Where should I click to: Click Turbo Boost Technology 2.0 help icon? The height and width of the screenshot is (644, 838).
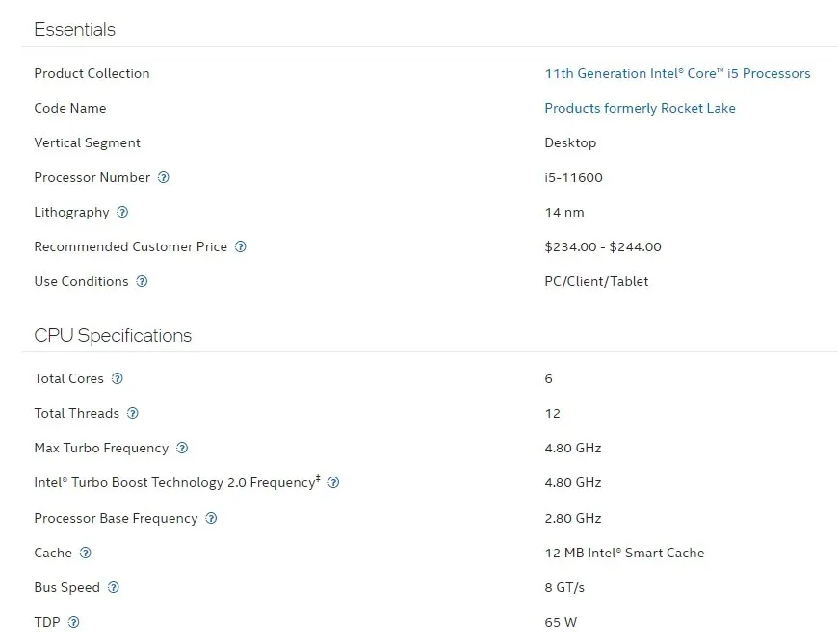tap(333, 482)
